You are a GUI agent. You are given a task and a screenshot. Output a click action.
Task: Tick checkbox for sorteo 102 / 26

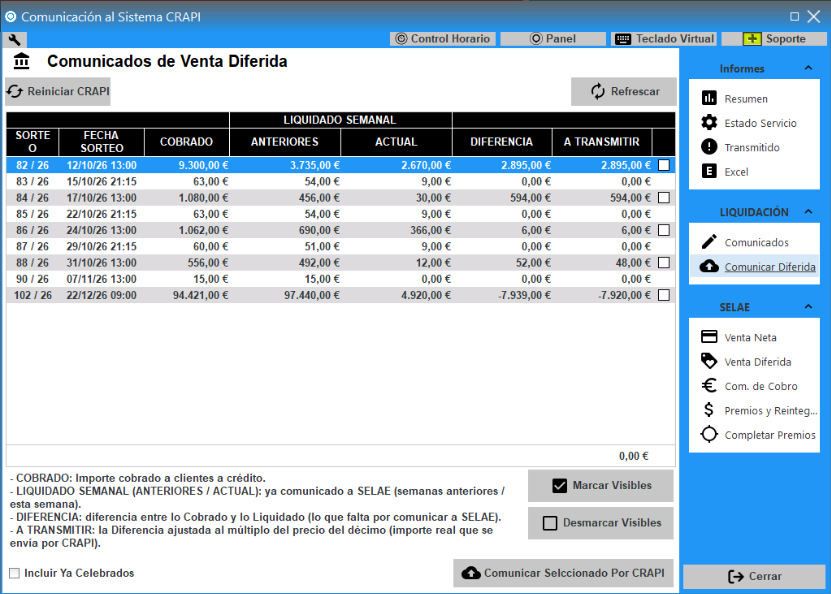pyautogui.click(x=664, y=295)
